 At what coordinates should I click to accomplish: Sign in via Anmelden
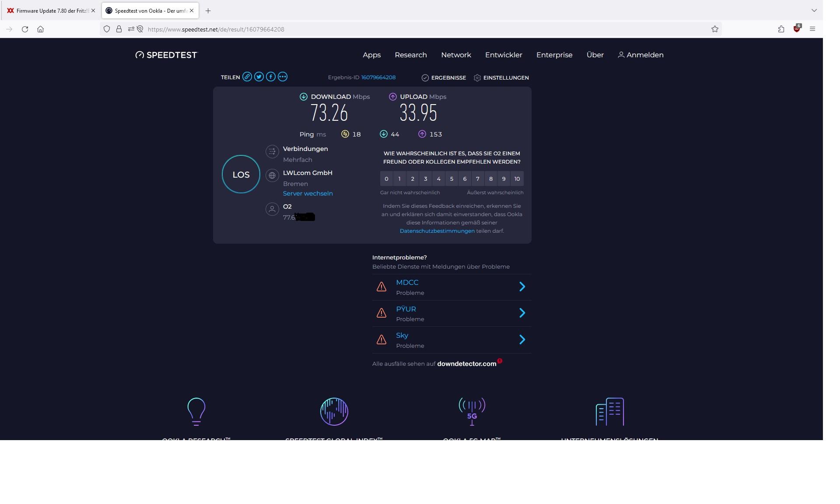640,55
